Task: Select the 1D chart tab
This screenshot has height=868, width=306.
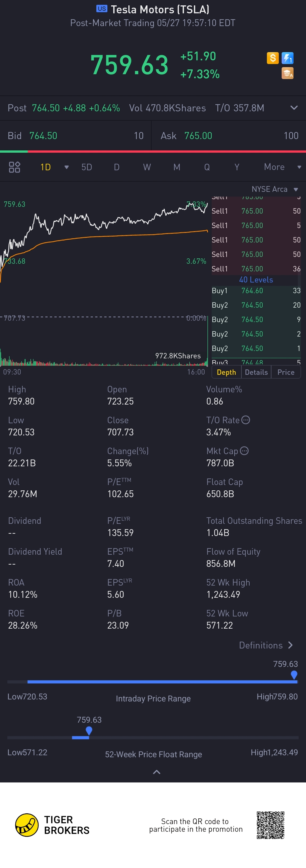Action: coord(46,167)
